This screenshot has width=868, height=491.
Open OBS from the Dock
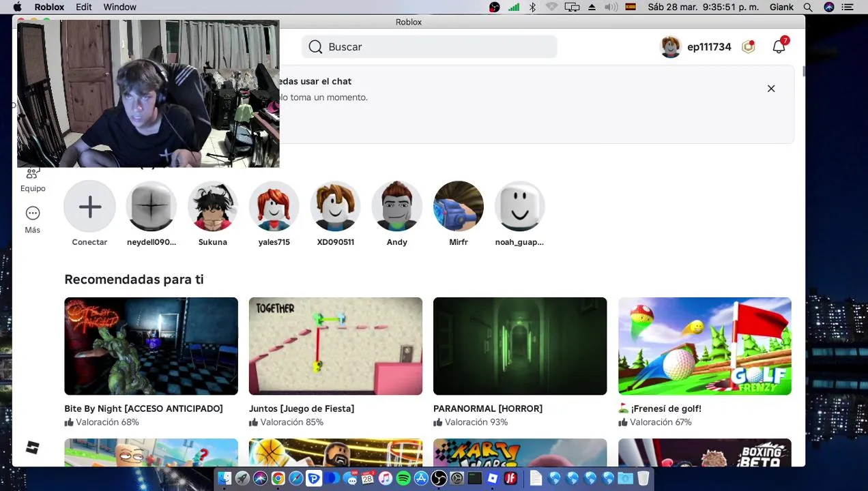[x=439, y=478]
